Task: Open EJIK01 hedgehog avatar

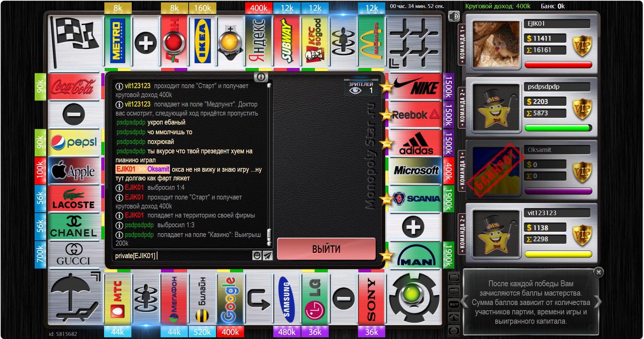Action: [496, 44]
